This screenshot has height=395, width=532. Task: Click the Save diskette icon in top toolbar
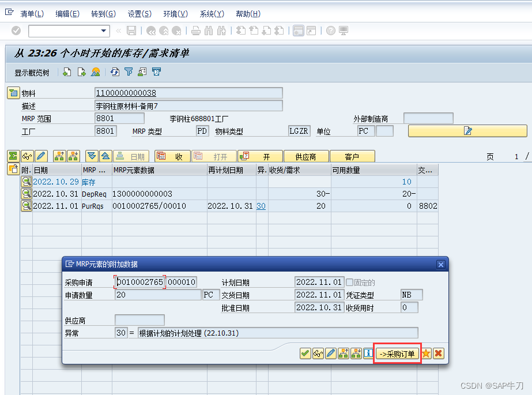[x=131, y=31]
